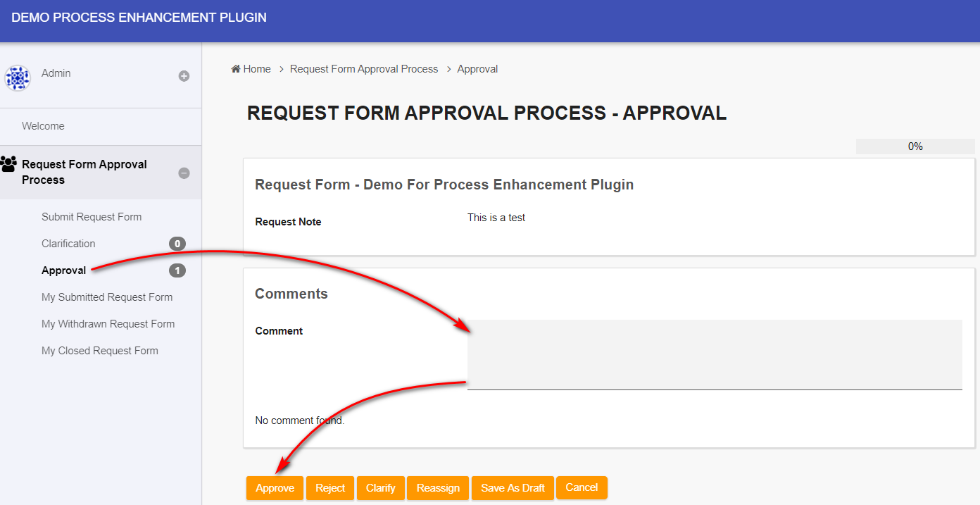The height and width of the screenshot is (505, 980).
Task: Click the Admin profile avatar icon
Action: (x=18, y=77)
